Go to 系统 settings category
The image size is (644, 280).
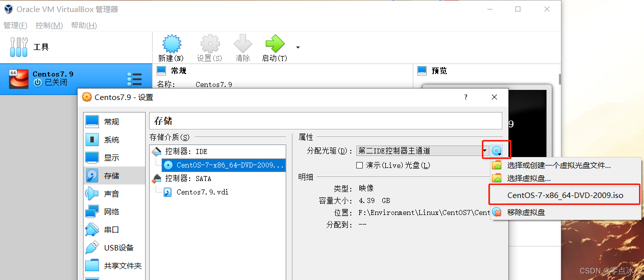tap(114, 139)
